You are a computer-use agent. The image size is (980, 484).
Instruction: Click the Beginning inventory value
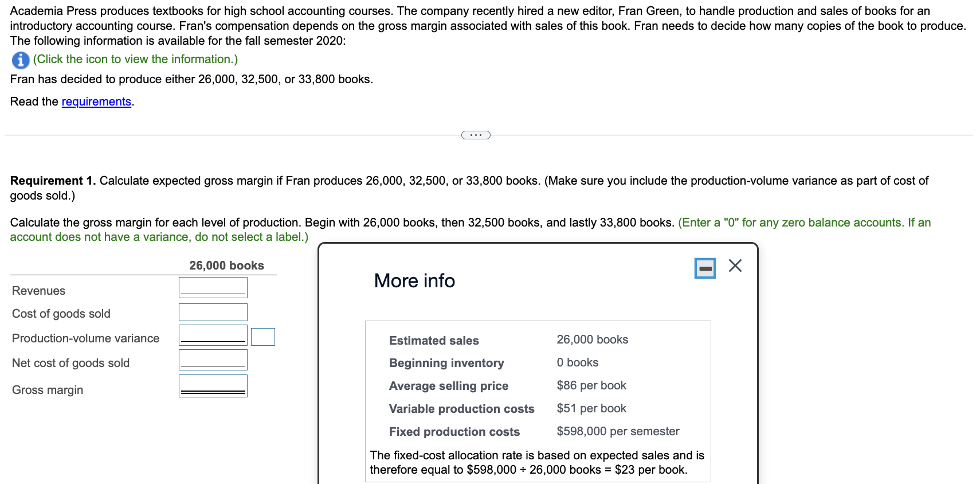tap(577, 362)
